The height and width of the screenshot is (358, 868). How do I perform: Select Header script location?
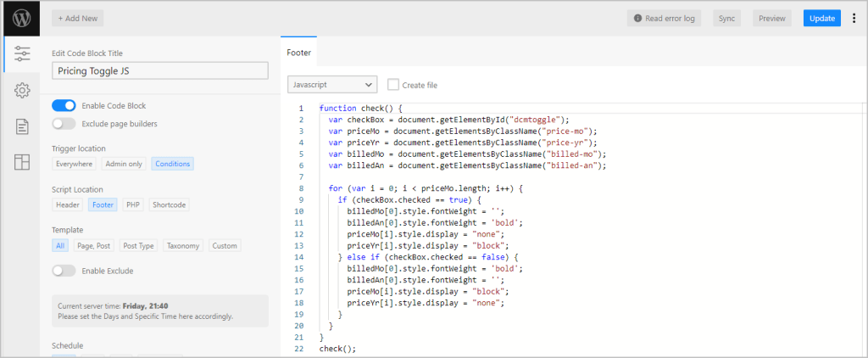pyautogui.click(x=68, y=204)
